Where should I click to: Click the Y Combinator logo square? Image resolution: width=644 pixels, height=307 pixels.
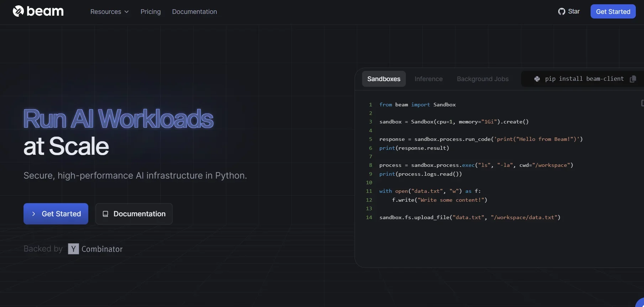tap(73, 249)
